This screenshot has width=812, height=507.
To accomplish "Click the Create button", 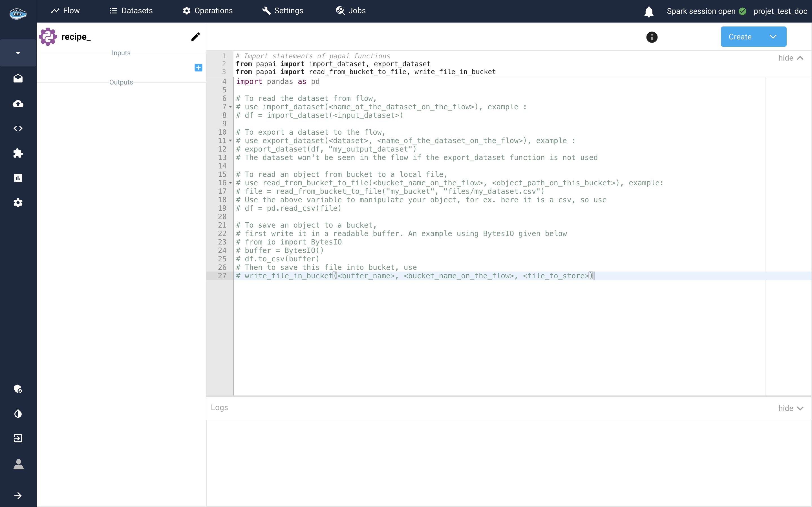I will pos(740,37).
